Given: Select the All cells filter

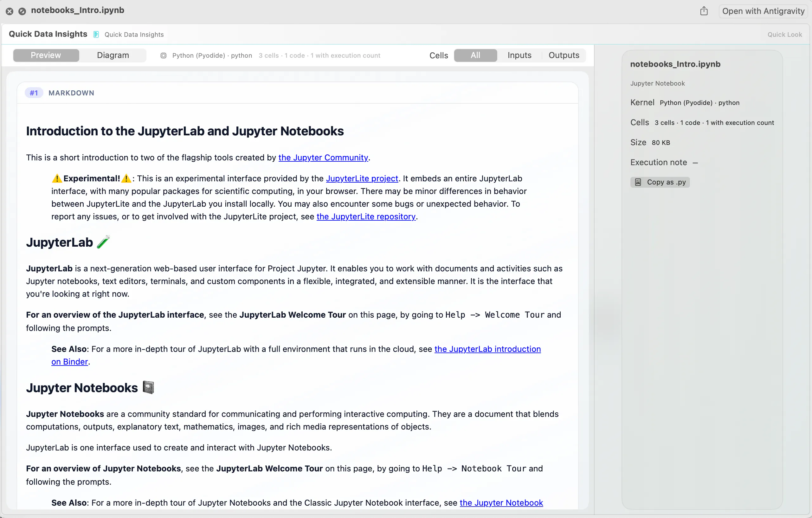Looking at the screenshot, I should (475, 55).
